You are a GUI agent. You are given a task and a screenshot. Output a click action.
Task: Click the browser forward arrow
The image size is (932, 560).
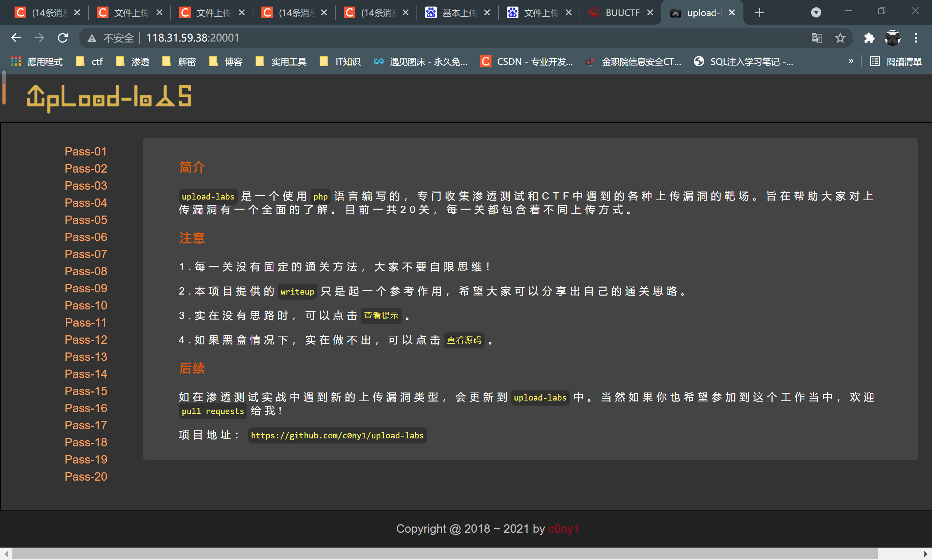[39, 38]
